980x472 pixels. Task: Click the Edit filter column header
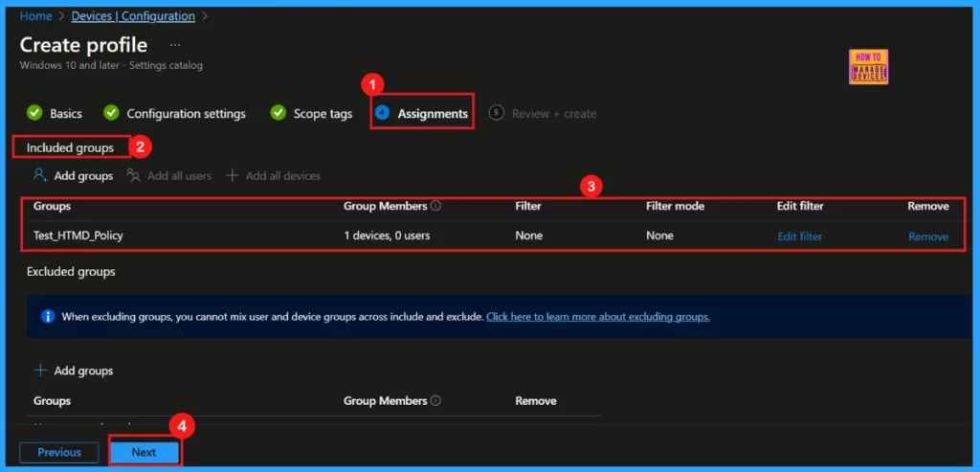click(800, 206)
